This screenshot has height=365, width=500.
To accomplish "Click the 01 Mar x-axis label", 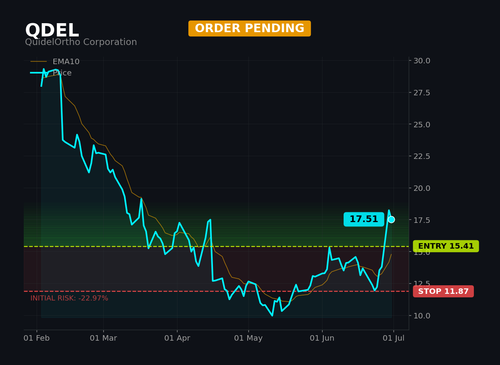I will tap(103, 338).
